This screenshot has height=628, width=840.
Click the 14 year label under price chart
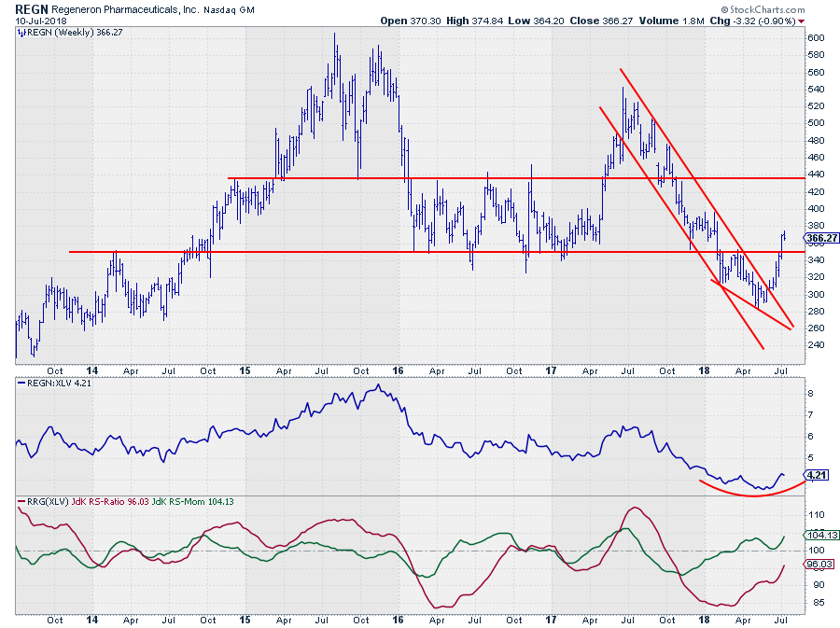92,370
